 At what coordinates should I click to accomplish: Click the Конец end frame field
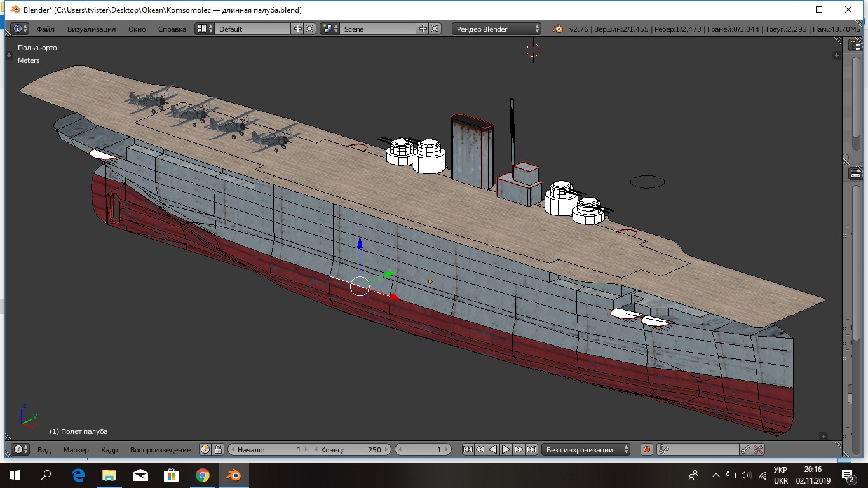tap(351, 449)
